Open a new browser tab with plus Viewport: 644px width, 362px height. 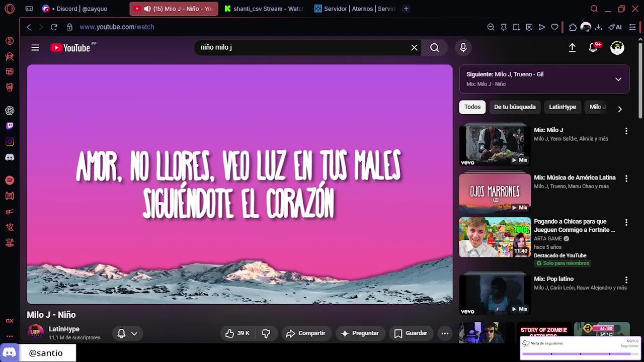[406, 9]
